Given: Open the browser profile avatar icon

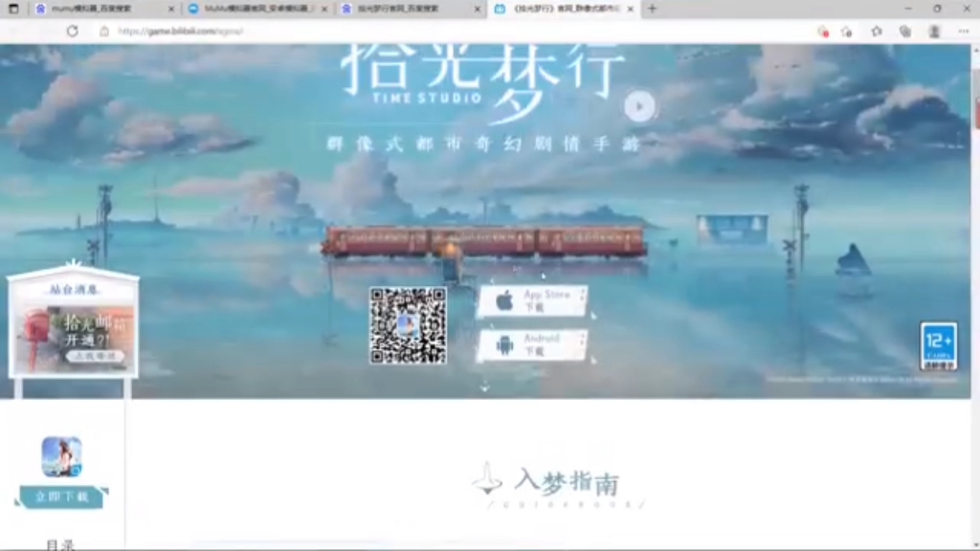Looking at the screenshot, I should 933,31.
